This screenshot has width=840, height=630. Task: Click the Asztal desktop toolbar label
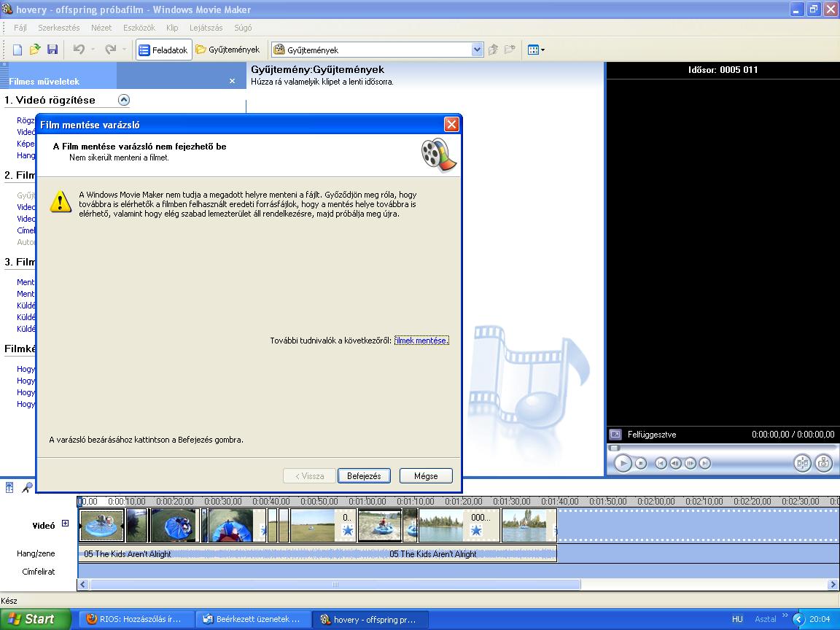click(765, 619)
